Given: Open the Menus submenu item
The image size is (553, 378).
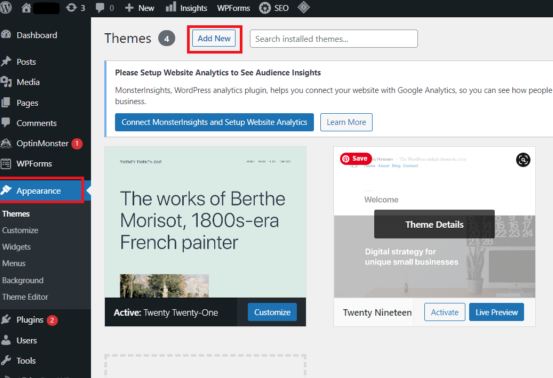Looking at the screenshot, I should pyautogui.click(x=14, y=263).
